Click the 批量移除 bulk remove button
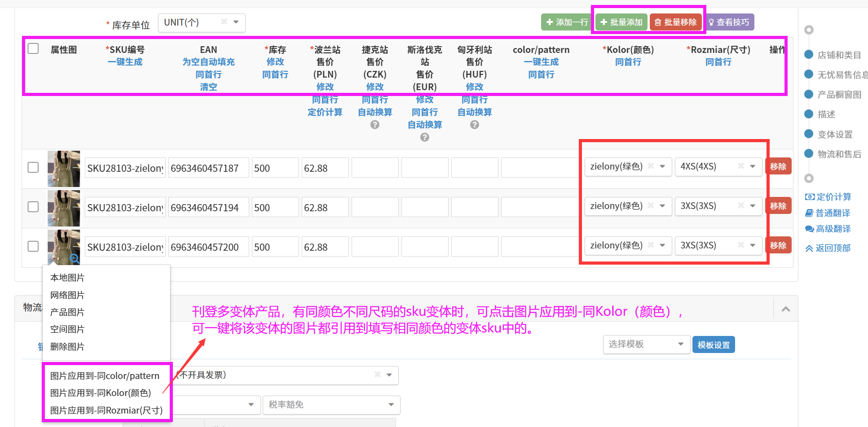The image size is (868, 427). click(x=676, y=22)
